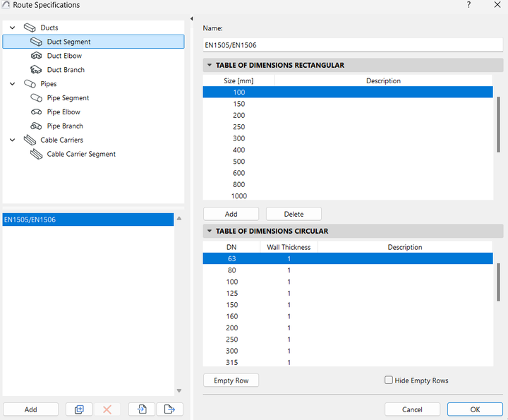Duplicate the selected specification with the copy icon
Image resolution: width=508 pixels, height=420 pixels.
79,409
